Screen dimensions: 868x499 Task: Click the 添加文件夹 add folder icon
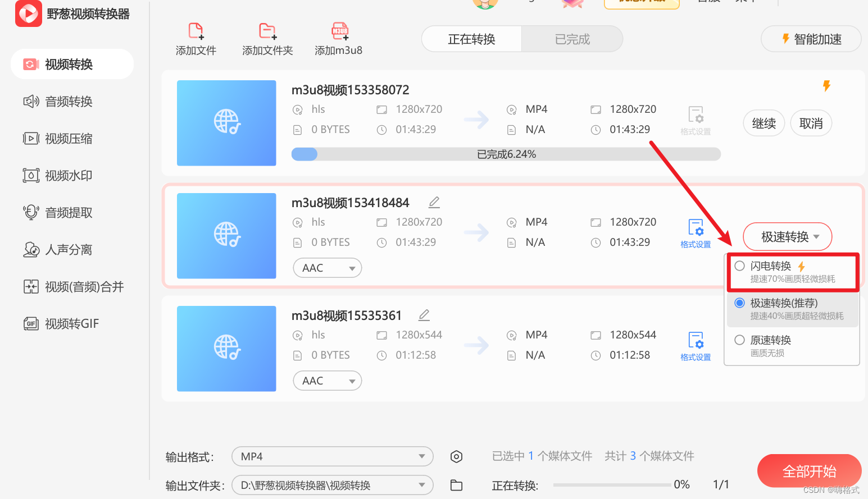point(267,31)
